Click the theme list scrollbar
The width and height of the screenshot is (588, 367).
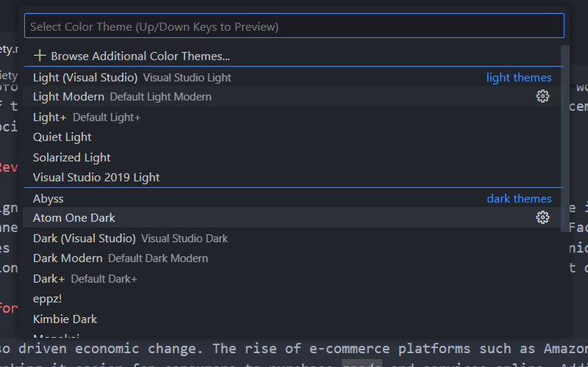tap(564, 140)
